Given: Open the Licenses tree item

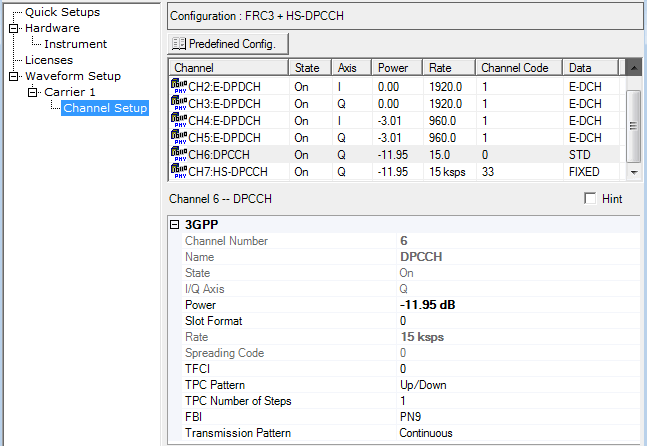Looking at the screenshot, I should click(49, 60).
